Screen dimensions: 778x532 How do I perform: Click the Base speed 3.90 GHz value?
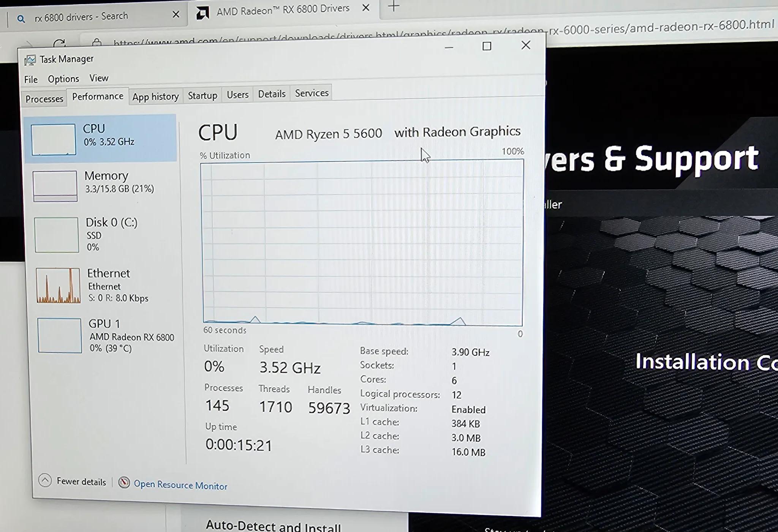pos(470,352)
